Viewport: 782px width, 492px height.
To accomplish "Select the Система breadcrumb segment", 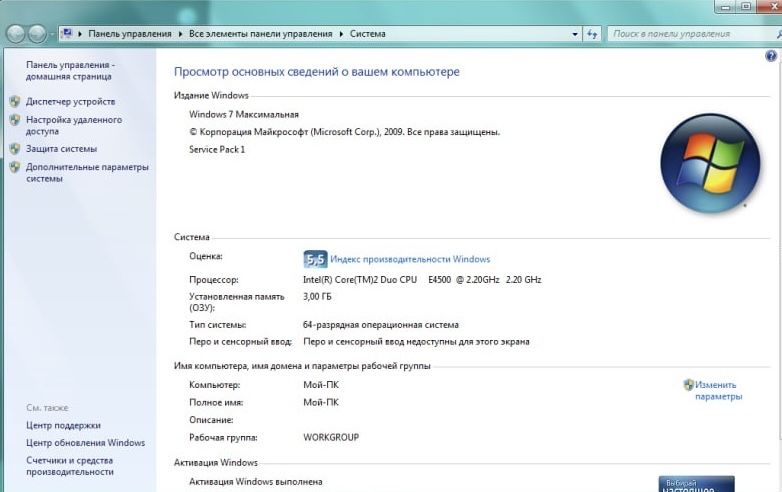I will (x=368, y=34).
